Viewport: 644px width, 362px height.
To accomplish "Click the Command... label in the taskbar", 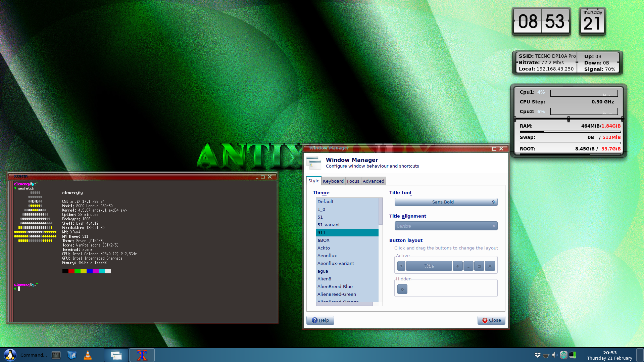I will [x=34, y=355].
